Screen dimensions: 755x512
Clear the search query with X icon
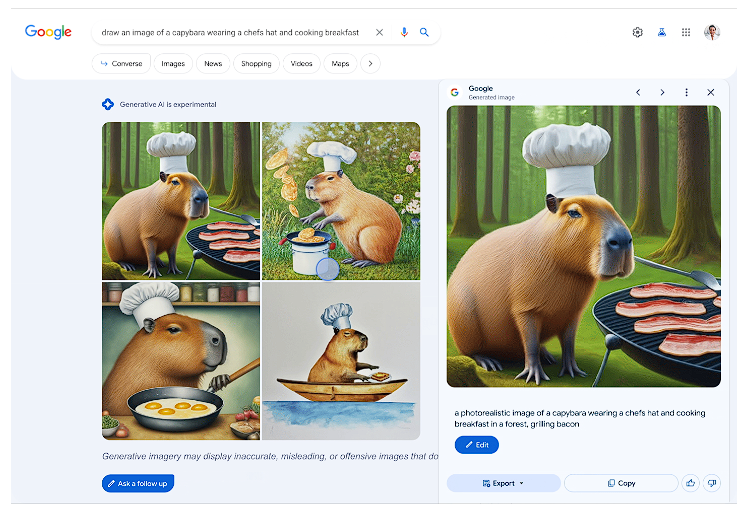click(x=379, y=32)
